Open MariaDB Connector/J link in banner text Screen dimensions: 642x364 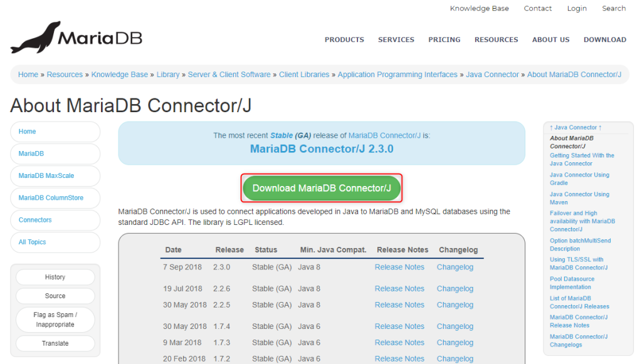coord(384,135)
